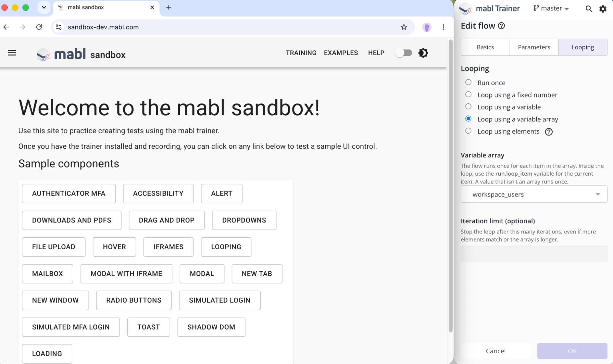Open the Iframes sample
This screenshot has width=613, height=364.
click(x=168, y=247)
